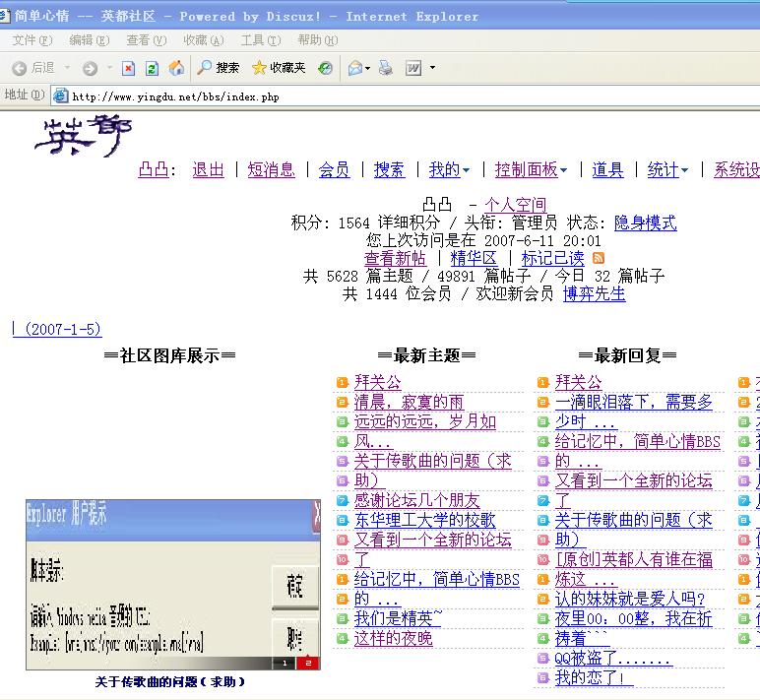
Task: Expand the Forward button history dropdown arrow
Action: [x=110, y=67]
